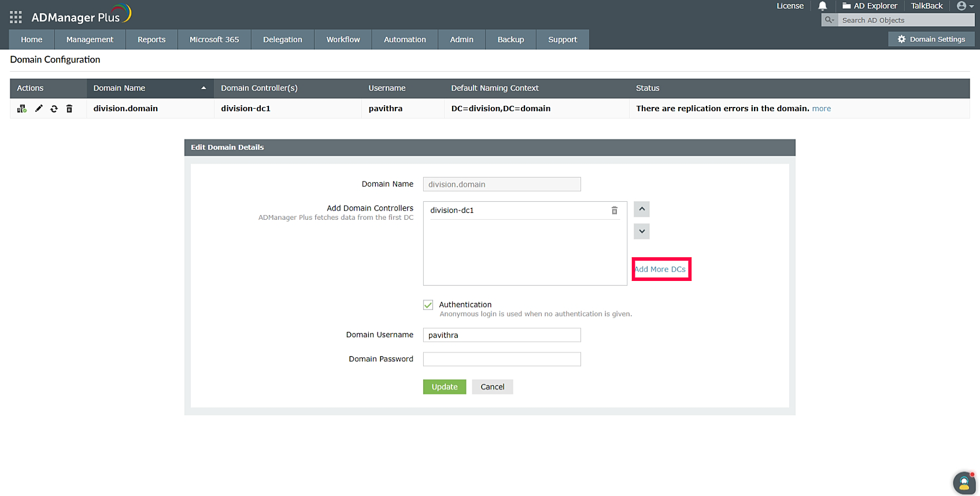
Task: Refresh domain details with the refresh icon
Action: pyautogui.click(x=54, y=109)
